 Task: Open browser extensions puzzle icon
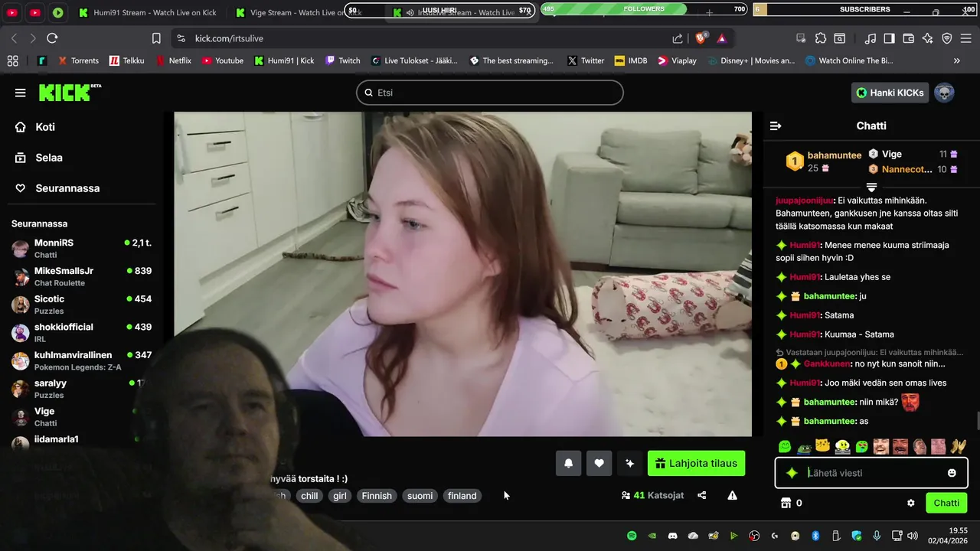pos(821,38)
